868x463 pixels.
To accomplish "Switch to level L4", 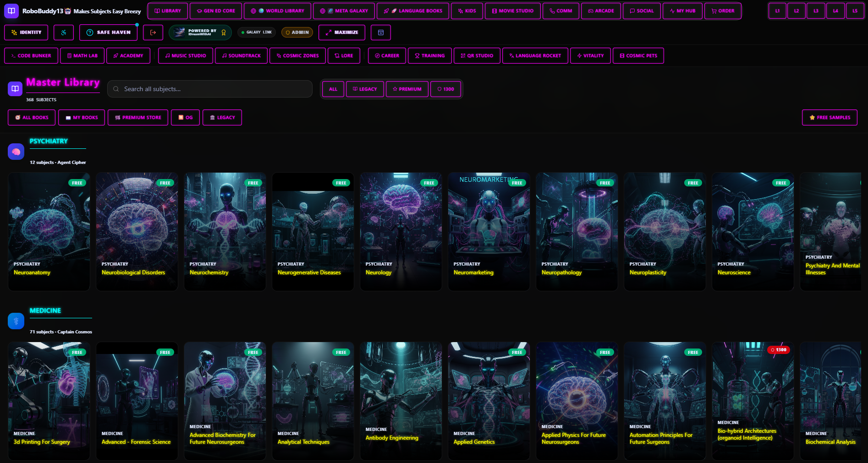I will (835, 11).
